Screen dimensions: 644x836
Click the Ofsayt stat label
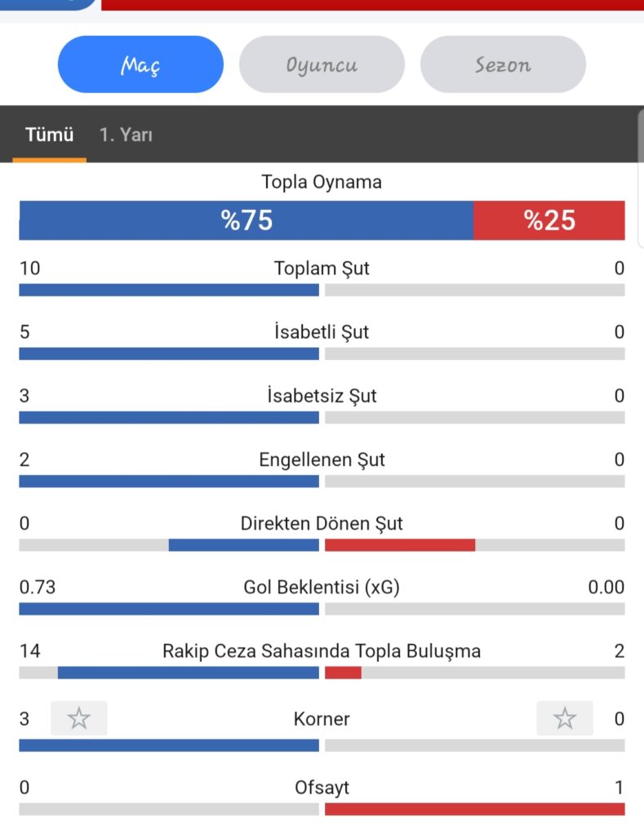point(322,788)
